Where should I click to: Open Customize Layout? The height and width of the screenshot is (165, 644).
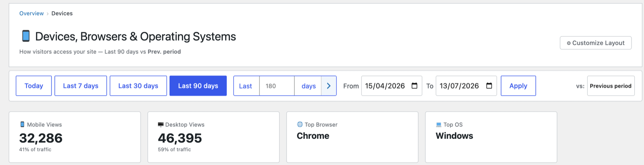(596, 43)
